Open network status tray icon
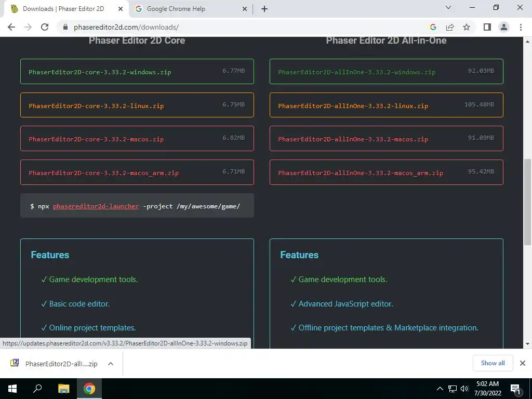Image resolution: width=532 pixels, height=399 pixels. 453,389
